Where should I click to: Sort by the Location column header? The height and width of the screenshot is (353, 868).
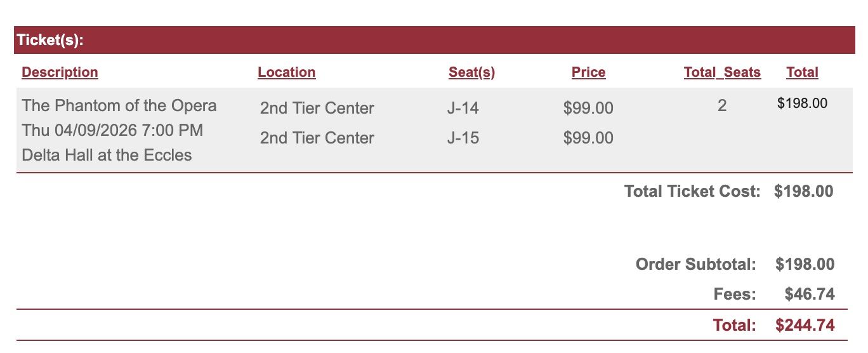pos(286,72)
